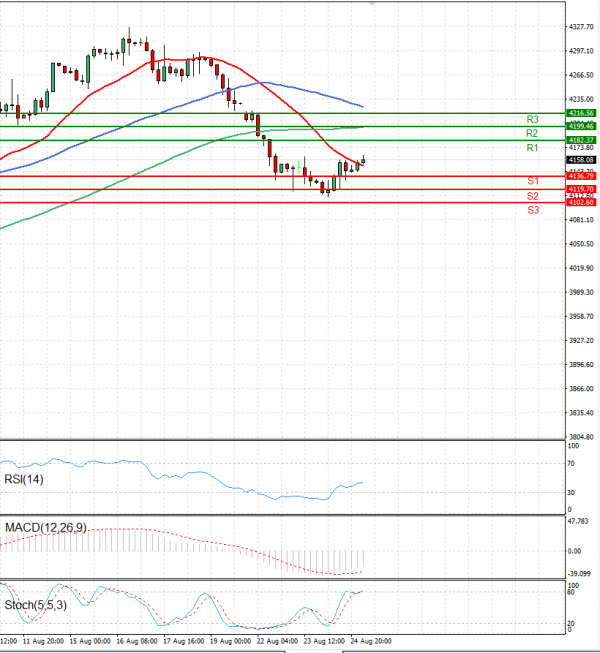Click the 3804.80 price axis value
This screenshot has height=653, width=600.
[x=581, y=437]
